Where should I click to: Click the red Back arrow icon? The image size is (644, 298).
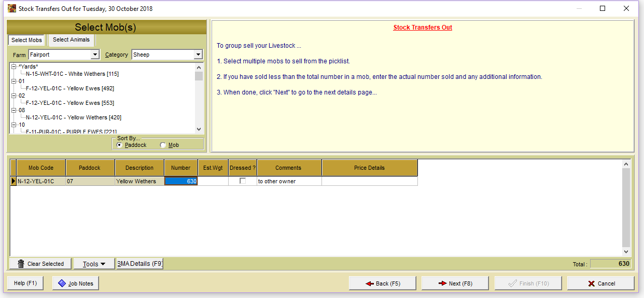[370, 283]
